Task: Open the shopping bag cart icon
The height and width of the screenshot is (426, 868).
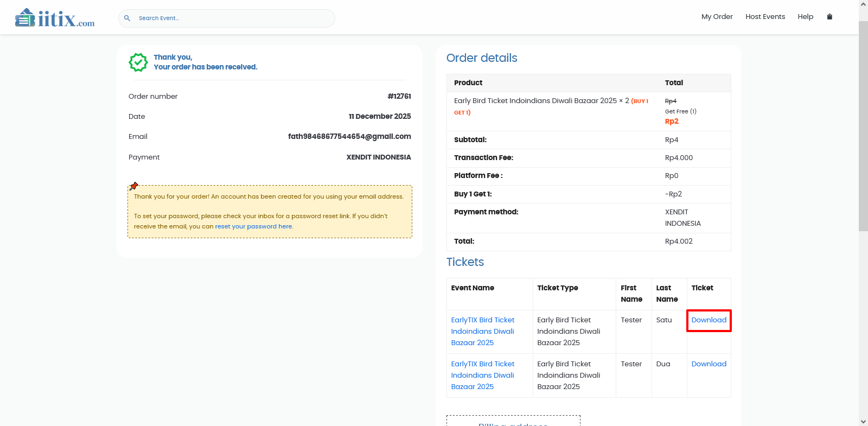Action: tap(829, 17)
